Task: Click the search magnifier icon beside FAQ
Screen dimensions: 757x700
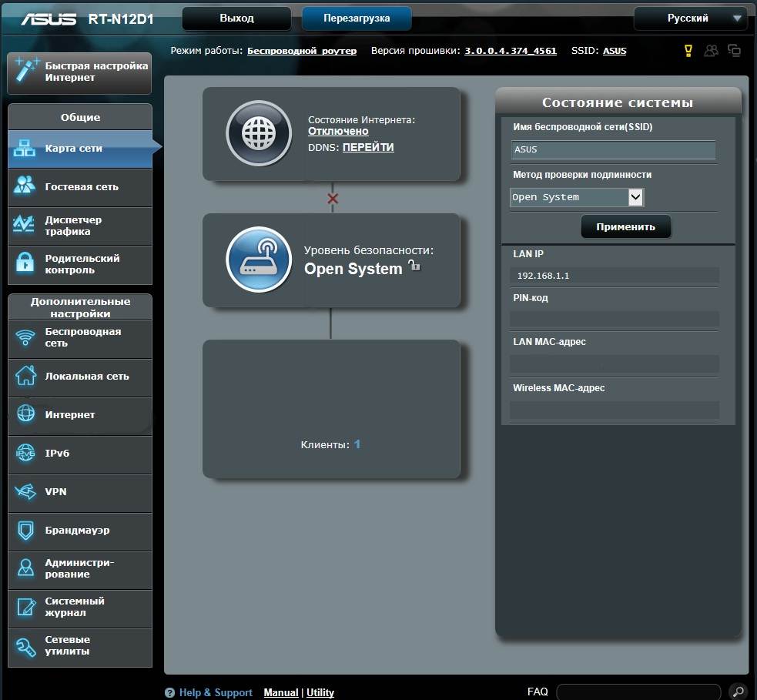Action: [737, 692]
